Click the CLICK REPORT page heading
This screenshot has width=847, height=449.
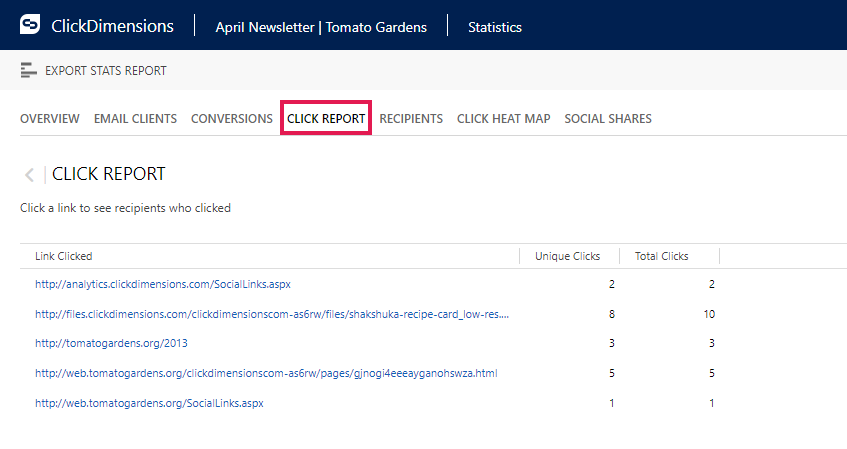109,174
